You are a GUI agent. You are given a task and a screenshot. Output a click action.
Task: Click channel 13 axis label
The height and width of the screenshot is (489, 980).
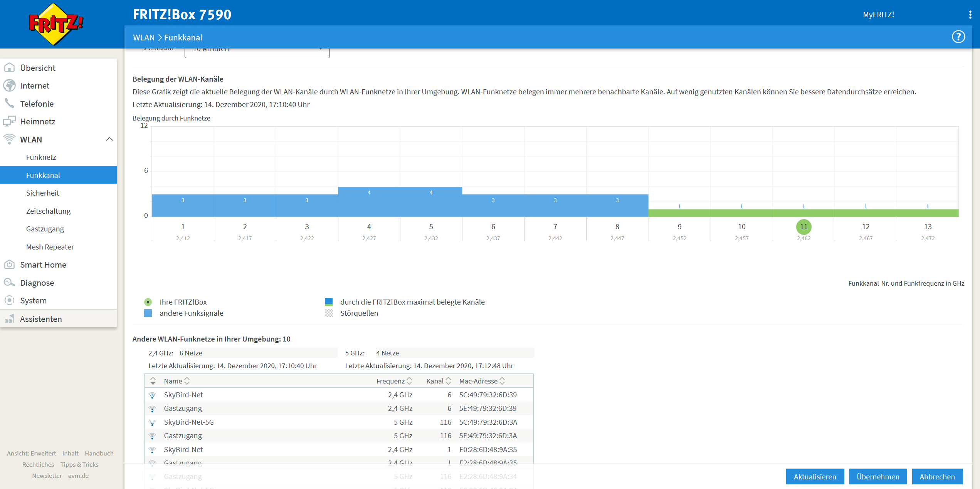click(928, 227)
